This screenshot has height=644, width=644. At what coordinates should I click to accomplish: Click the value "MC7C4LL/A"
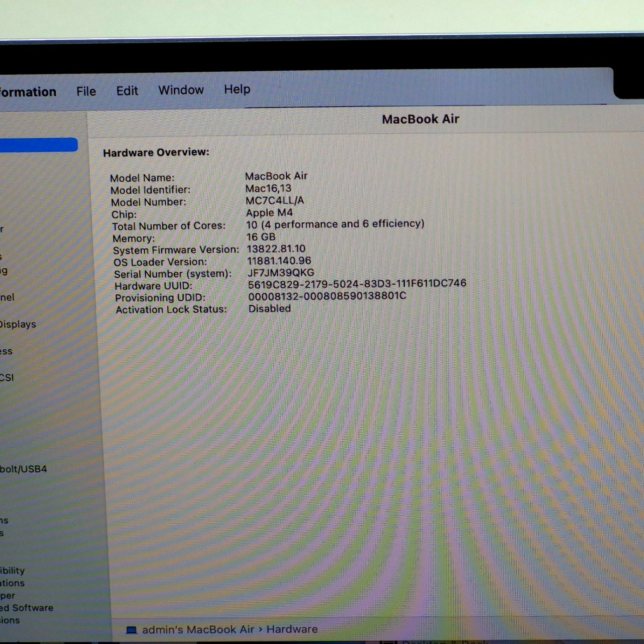275,201
